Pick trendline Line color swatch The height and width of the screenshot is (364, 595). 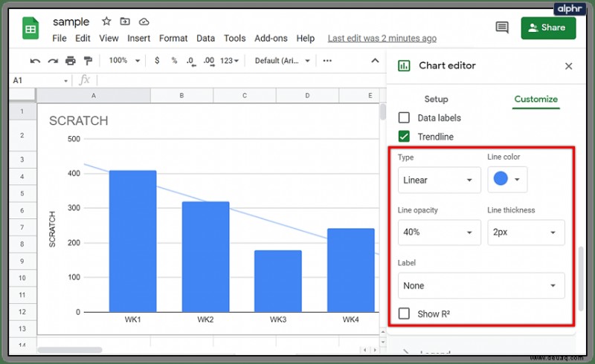(x=507, y=179)
